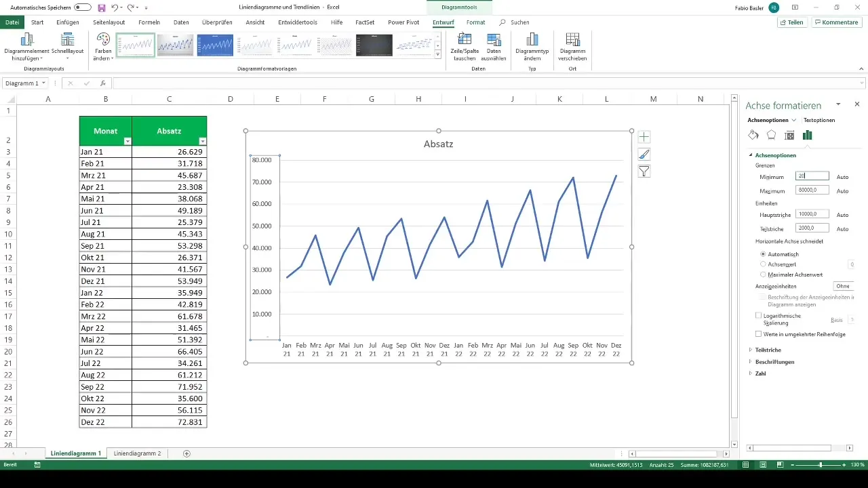Click the Kommentare button
This screenshot has height=488, width=868.
(836, 22)
